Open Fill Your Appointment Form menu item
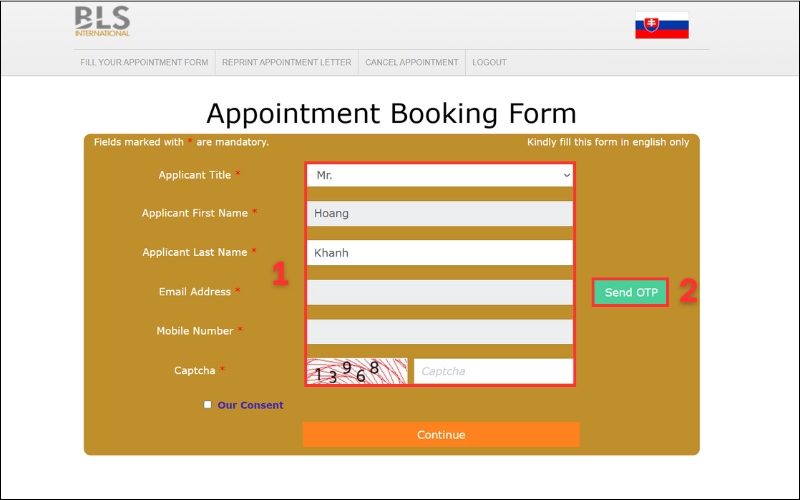800x500 pixels. coord(144,62)
